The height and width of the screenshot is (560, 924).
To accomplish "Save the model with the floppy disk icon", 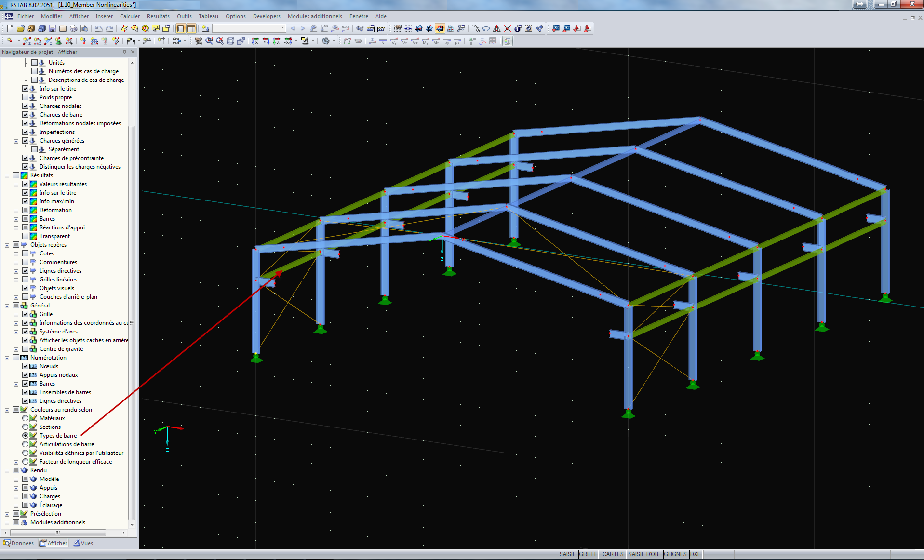I will click(52, 28).
